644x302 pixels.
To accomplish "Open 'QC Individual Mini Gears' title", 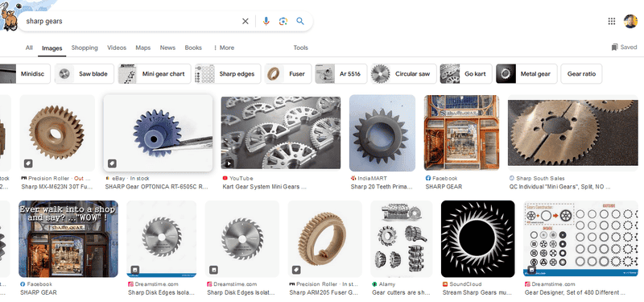I will (560, 187).
